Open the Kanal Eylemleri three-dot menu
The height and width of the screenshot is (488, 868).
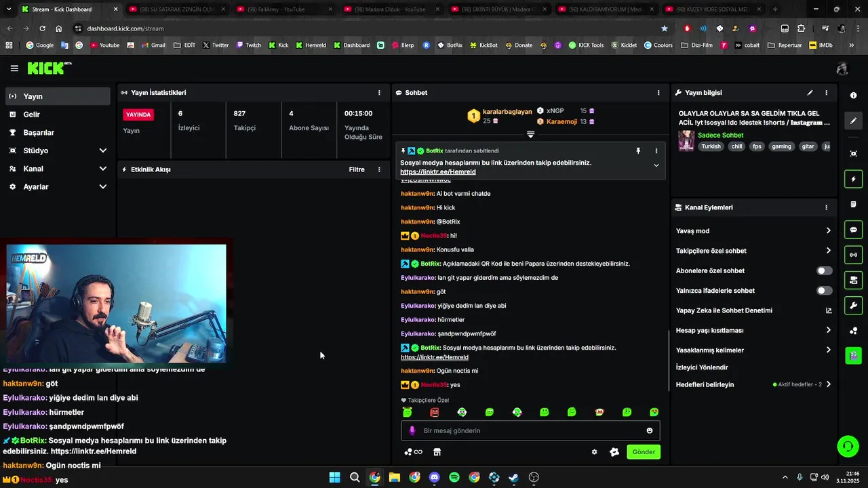click(826, 207)
